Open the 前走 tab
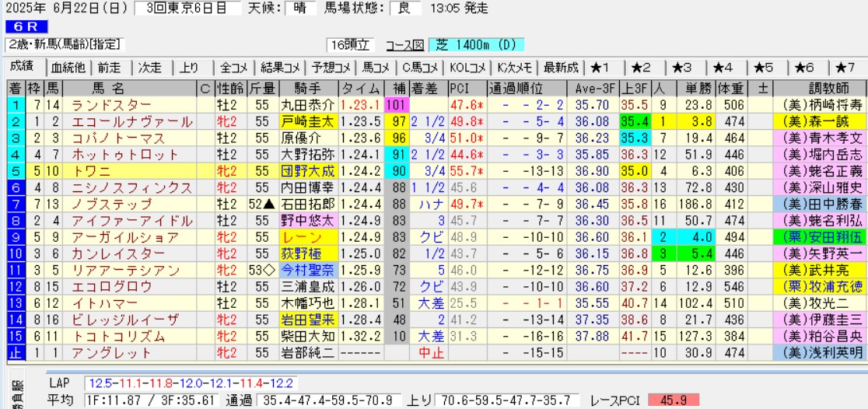 [110, 67]
